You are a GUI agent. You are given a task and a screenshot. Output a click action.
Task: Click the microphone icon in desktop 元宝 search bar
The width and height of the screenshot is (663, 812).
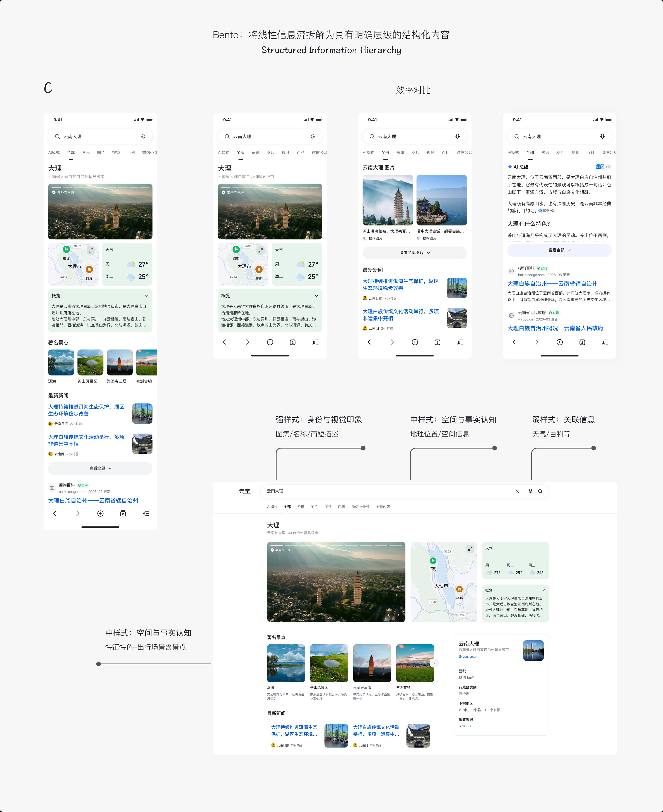tap(530, 491)
